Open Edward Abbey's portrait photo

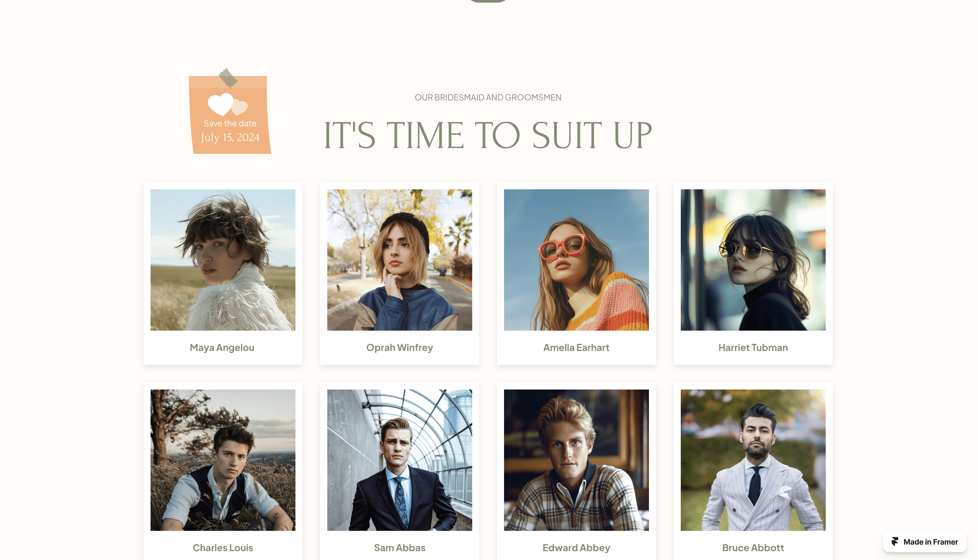coord(576,460)
